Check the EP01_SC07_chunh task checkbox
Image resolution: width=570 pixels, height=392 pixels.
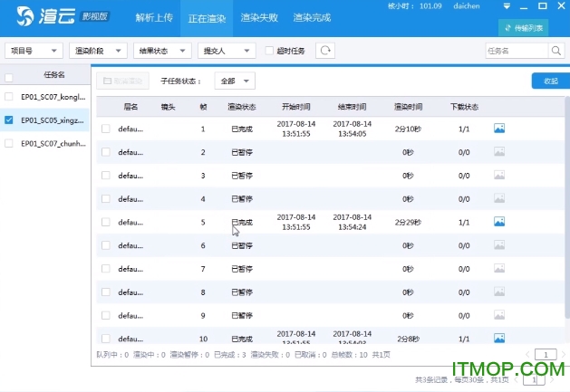pos(9,143)
